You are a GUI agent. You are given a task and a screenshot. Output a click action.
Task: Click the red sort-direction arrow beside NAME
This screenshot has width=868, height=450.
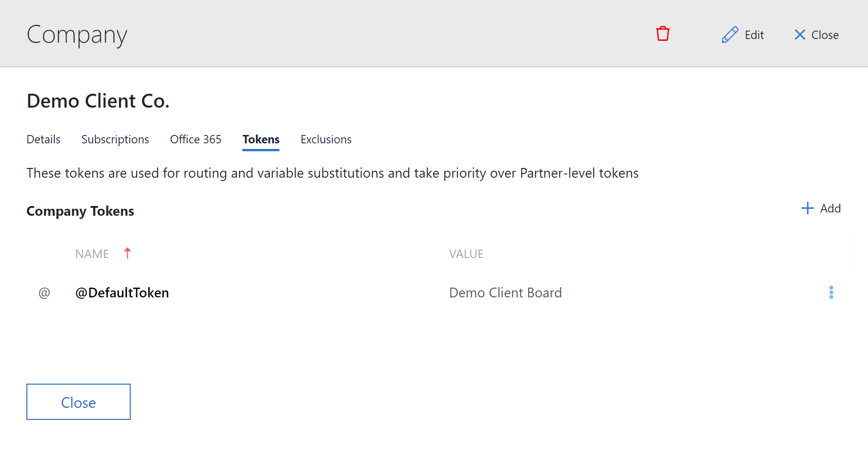[127, 253]
